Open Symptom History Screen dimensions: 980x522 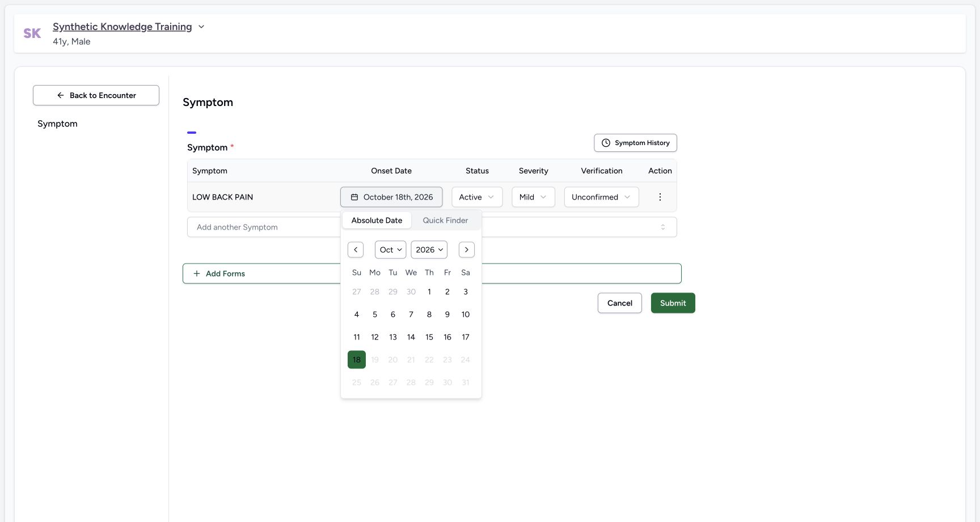click(635, 143)
